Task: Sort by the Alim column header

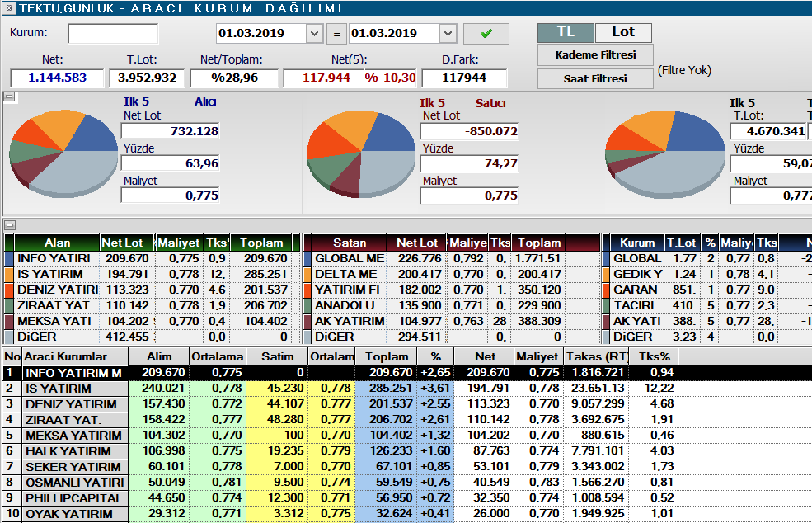Action: (158, 356)
